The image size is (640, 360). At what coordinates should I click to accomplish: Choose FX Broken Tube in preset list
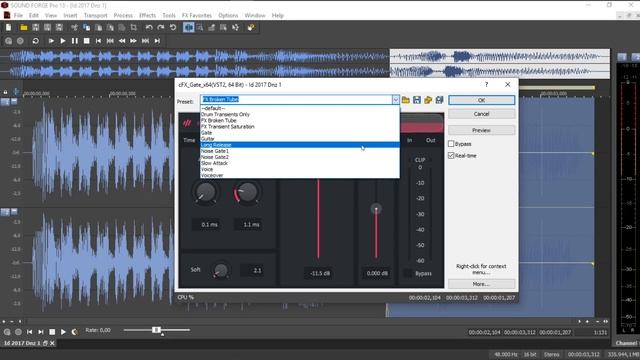300,120
